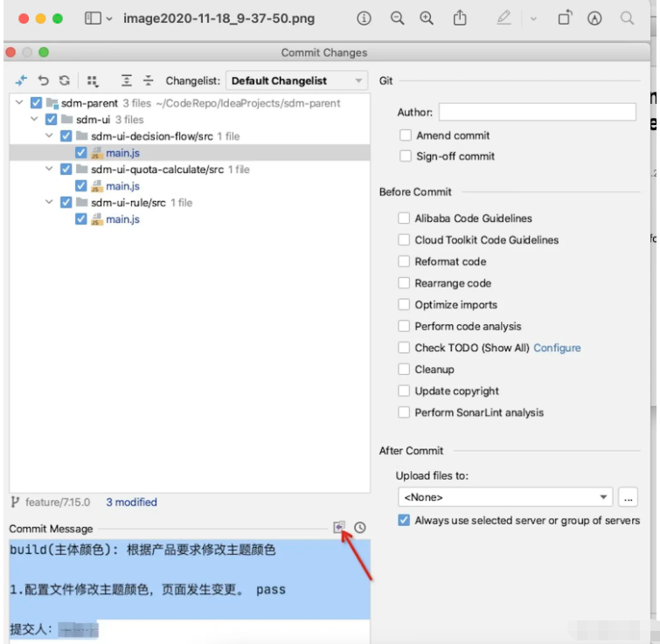This screenshot has width=660, height=644.
Task: Enable Perform code analysis checkbox
Action: tap(404, 326)
